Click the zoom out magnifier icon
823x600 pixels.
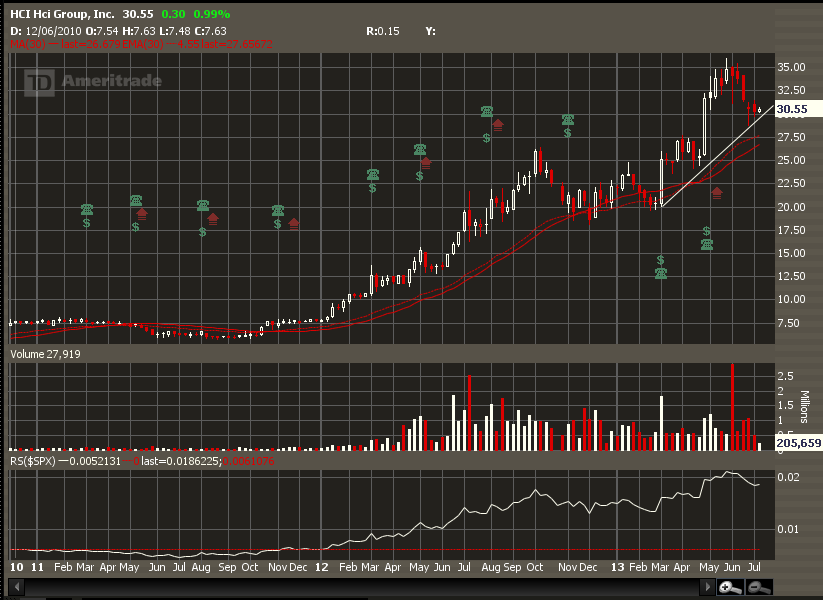[760, 587]
